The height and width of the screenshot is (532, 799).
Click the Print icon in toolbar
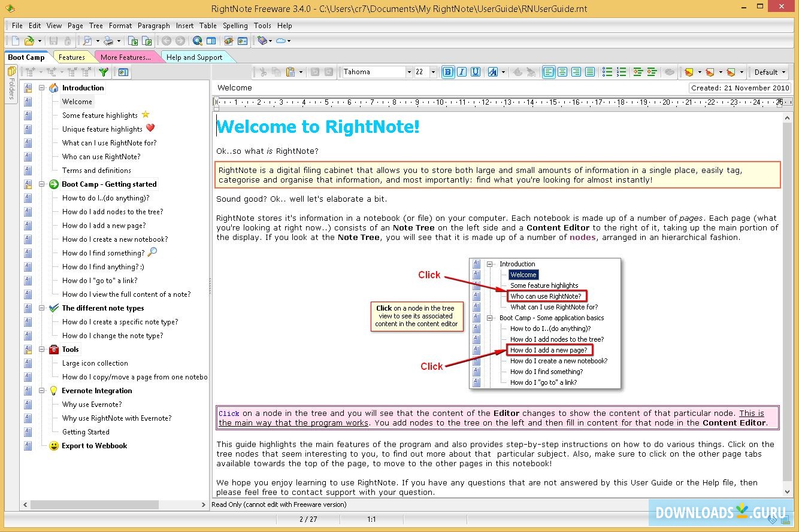108,41
